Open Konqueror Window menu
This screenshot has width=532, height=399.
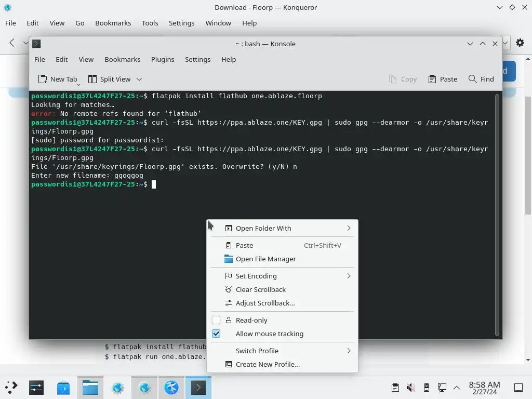coord(218,23)
